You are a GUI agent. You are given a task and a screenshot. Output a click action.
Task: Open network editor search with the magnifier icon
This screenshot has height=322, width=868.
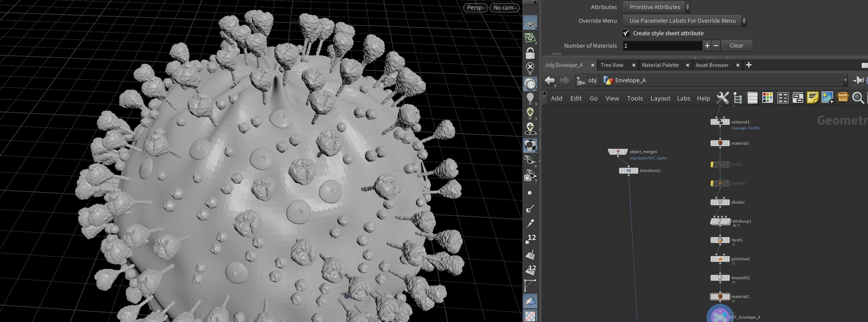(858, 98)
